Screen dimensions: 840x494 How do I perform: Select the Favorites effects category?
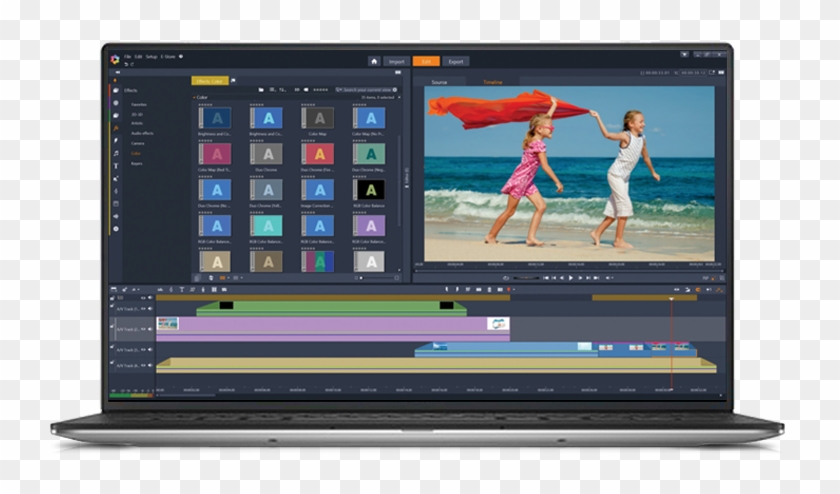139,104
